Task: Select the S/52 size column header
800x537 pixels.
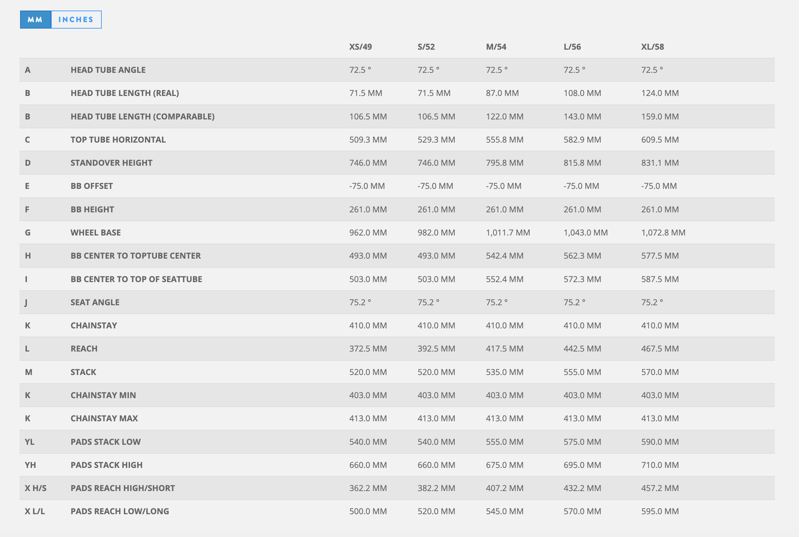Action: [x=426, y=47]
